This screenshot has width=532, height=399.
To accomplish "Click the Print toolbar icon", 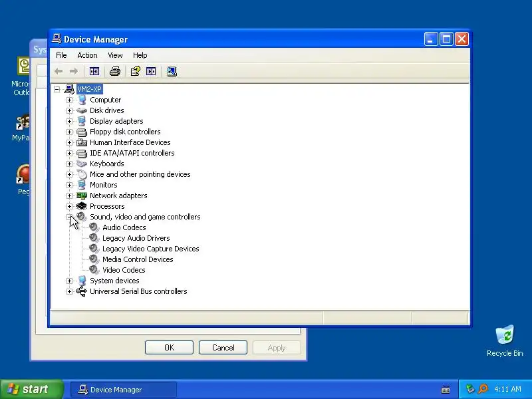I will (115, 71).
